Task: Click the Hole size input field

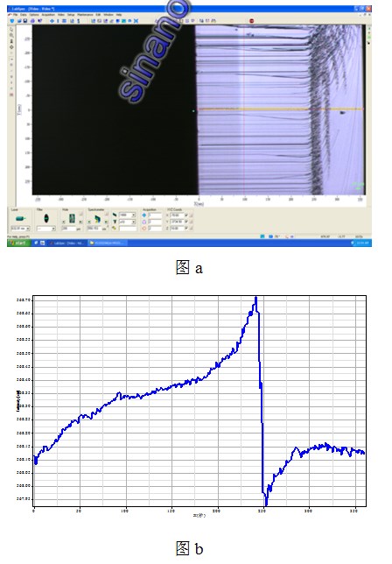Action: [68, 229]
